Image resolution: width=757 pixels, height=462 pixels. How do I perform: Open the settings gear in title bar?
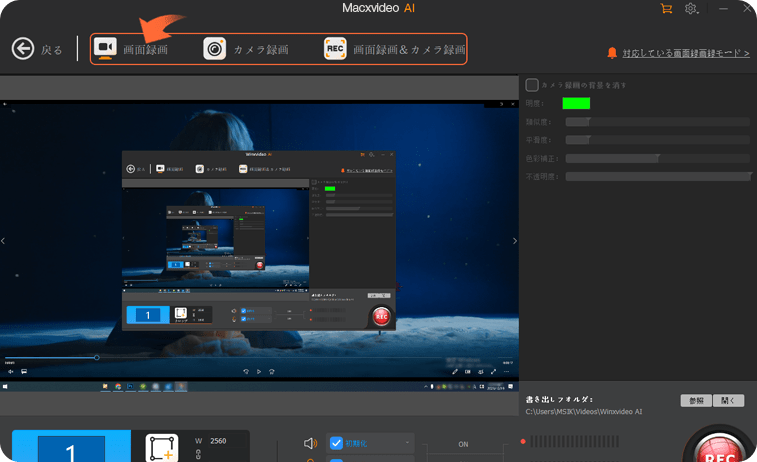(691, 9)
